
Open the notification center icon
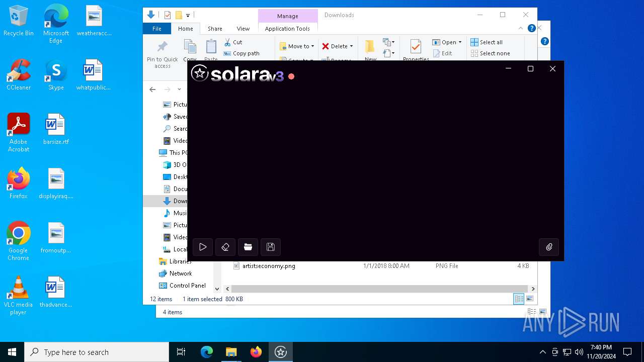[x=627, y=352]
